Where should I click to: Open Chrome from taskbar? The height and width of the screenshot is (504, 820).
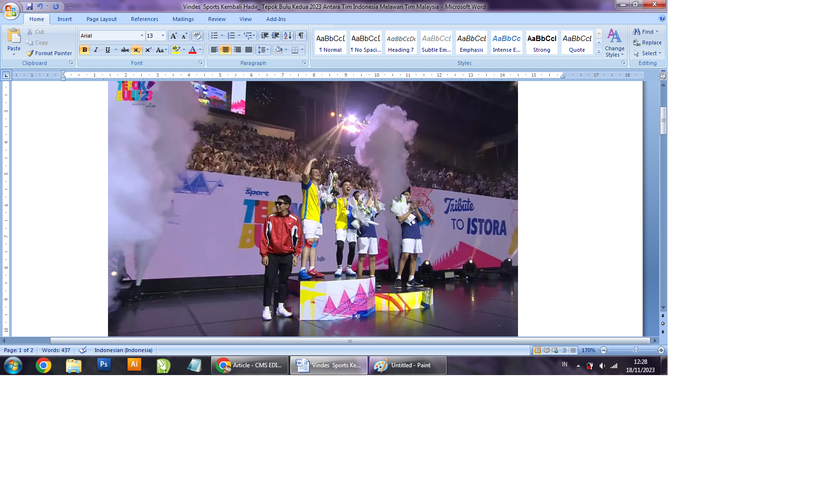coord(43,365)
